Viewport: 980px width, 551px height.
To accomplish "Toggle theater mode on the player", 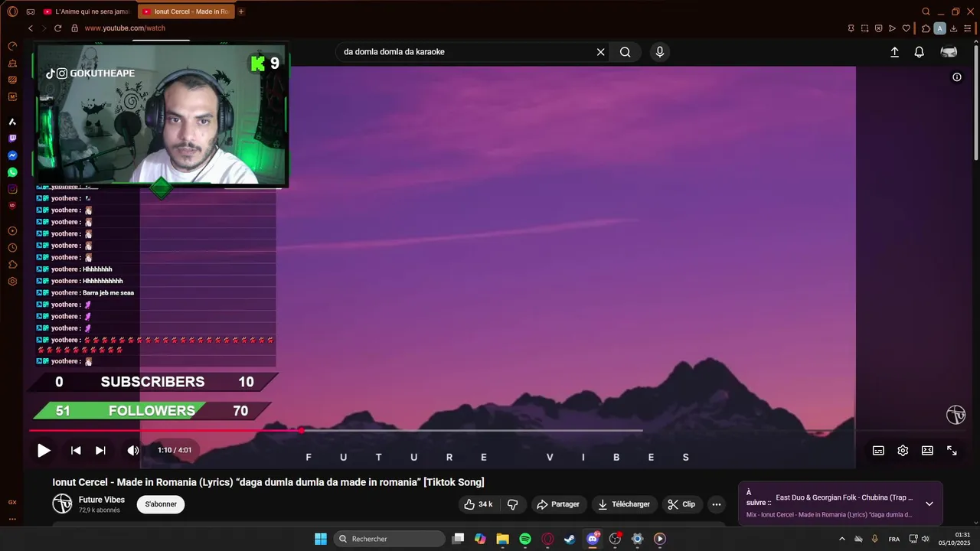I will (x=927, y=451).
